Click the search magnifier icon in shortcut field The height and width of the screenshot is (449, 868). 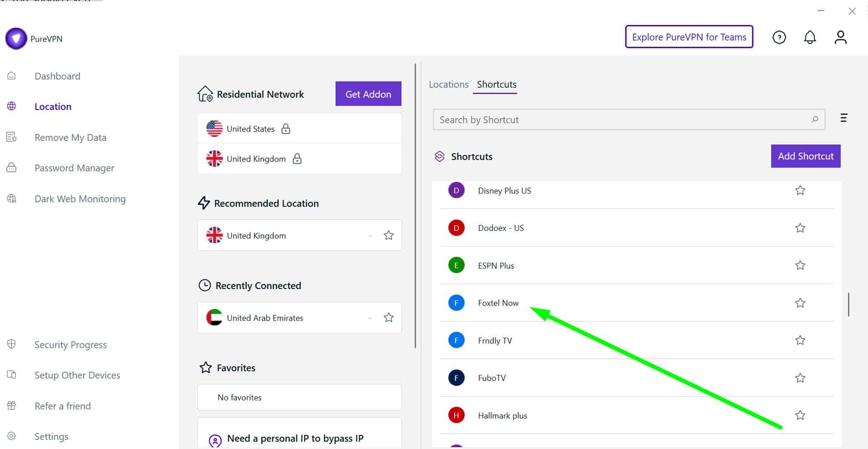(815, 119)
